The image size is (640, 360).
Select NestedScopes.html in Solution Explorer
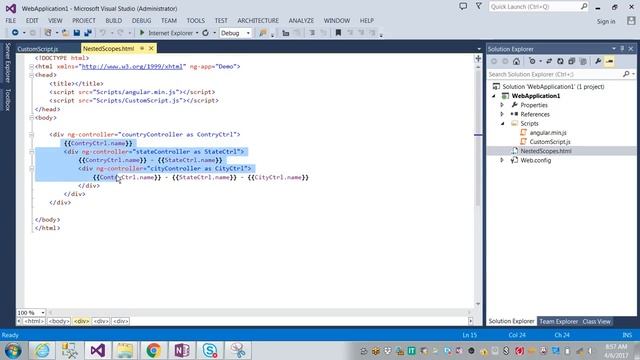click(546, 151)
